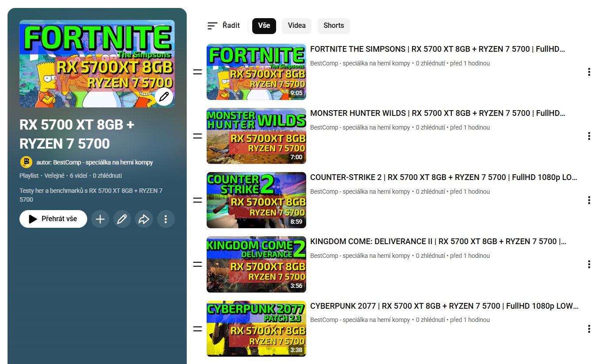The height and width of the screenshot is (364, 604).
Task: Select the Vše filter chip
Action: 264,26
